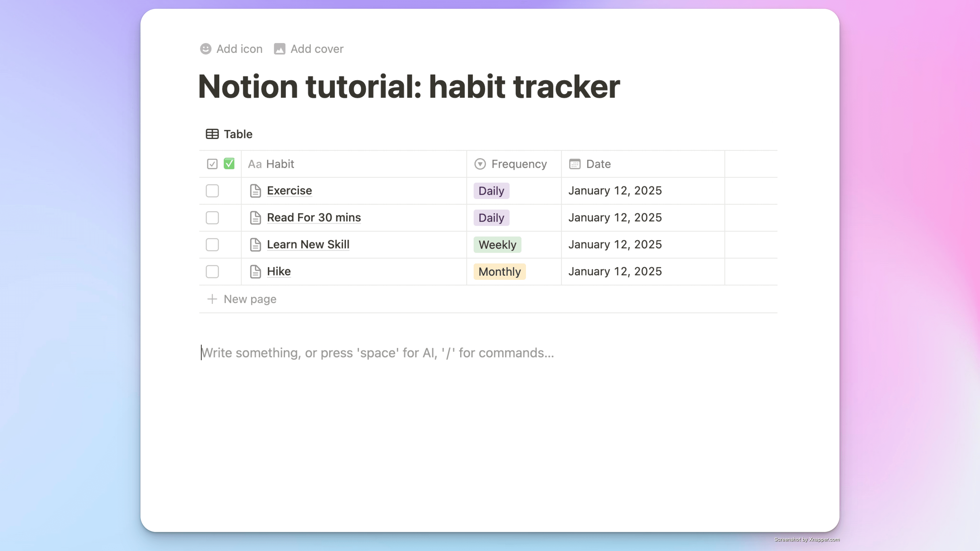Screen dimensions: 980x551
Task: Click the Learn New Skill page icon
Action: click(x=255, y=245)
